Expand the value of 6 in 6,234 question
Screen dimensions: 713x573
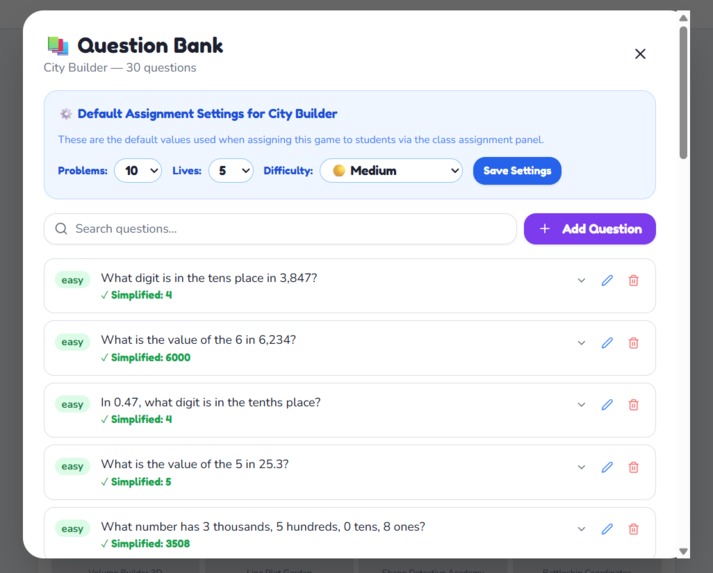point(581,342)
